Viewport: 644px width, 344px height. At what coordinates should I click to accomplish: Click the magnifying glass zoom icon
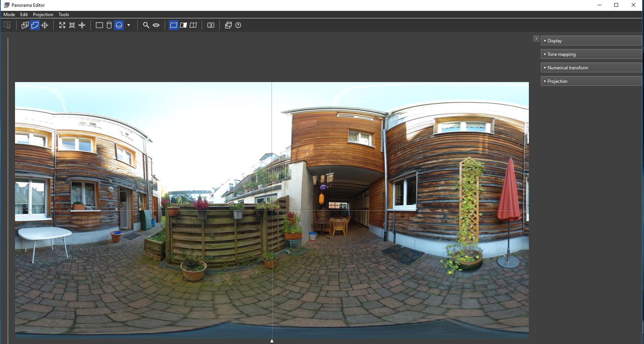pos(146,25)
